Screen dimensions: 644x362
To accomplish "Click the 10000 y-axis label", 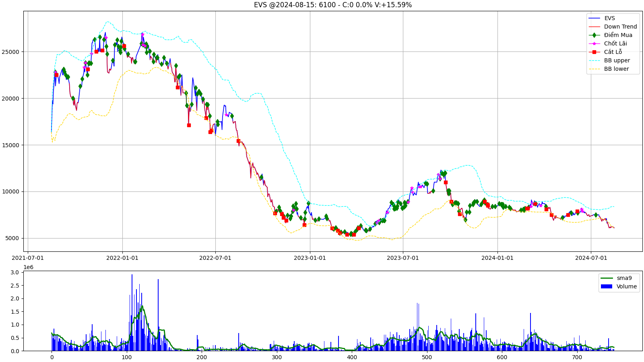I will [x=11, y=192].
